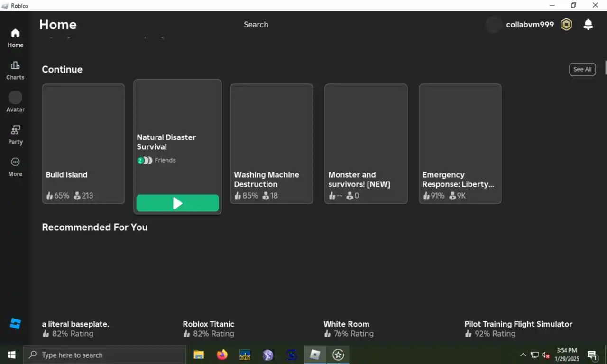Image resolution: width=607 pixels, height=364 pixels.
Task: Click the star-circle taskbar icon
Action: pos(338,355)
